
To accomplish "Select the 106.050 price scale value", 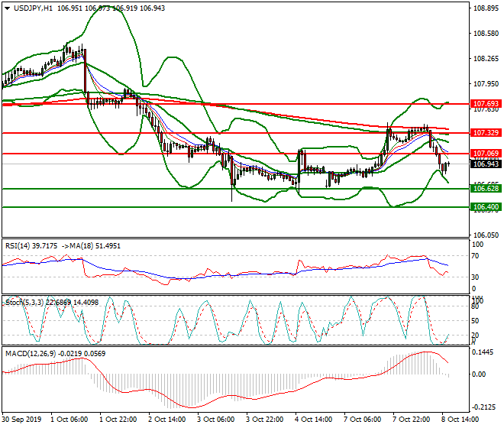I will (x=486, y=235).
